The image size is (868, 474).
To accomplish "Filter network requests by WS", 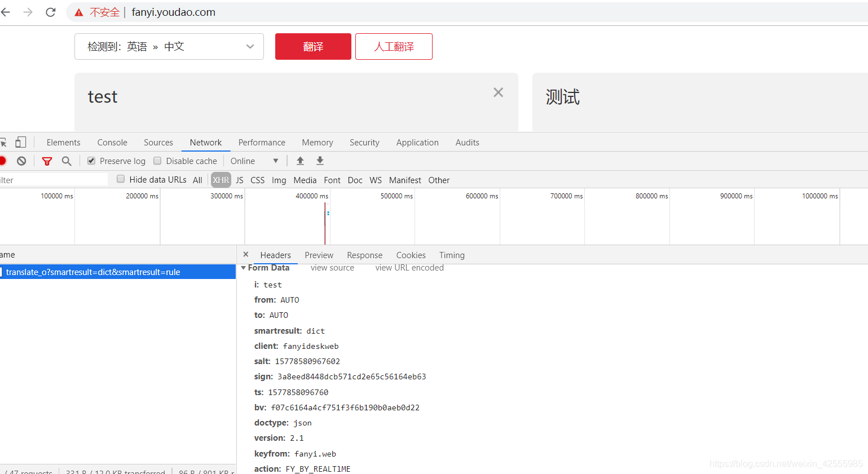I will click(x=376, y=180).
